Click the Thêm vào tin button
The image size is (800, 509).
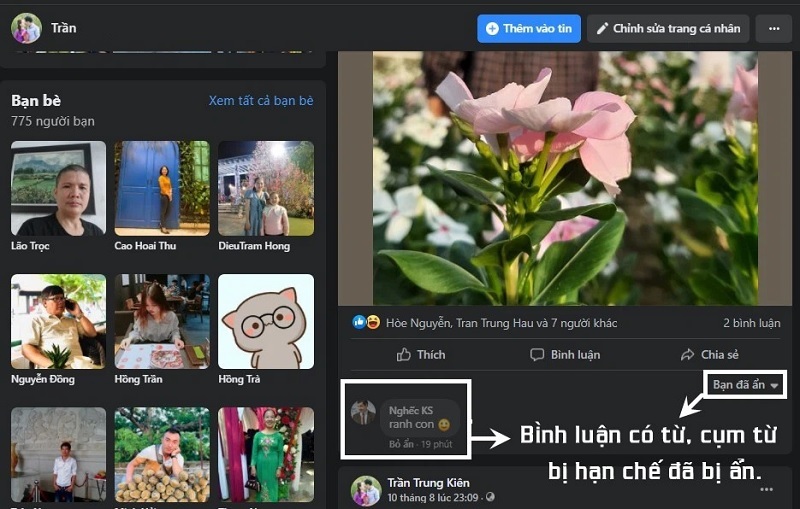(x=529, y=29)
